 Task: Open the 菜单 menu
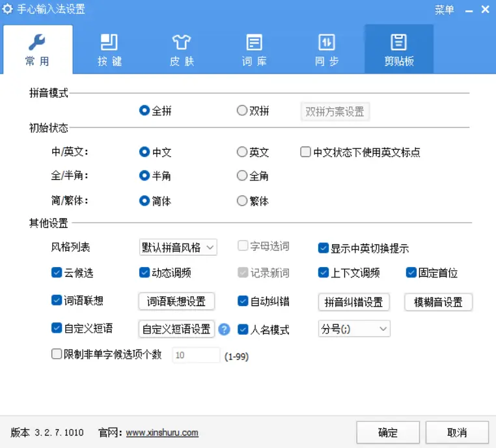click(444, 10)
